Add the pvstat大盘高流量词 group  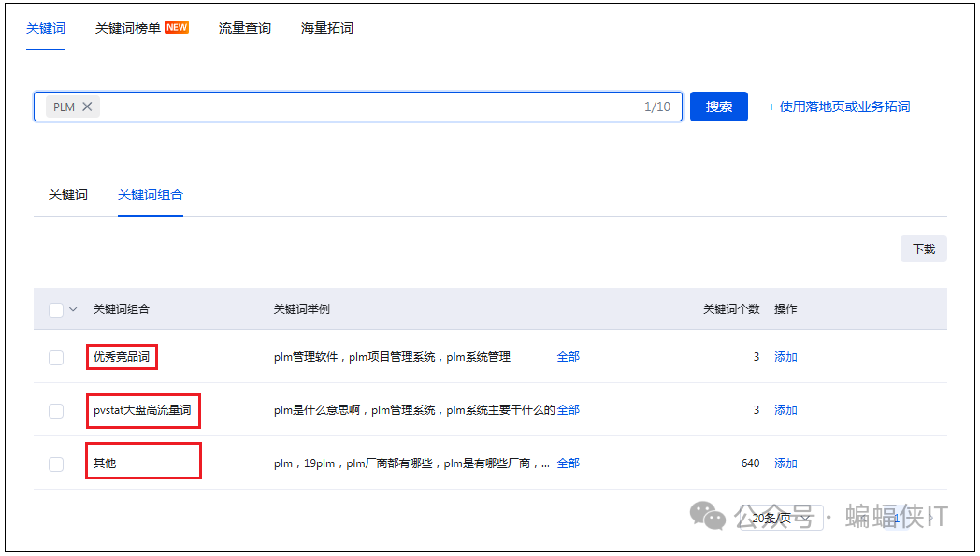pos(785,410)
